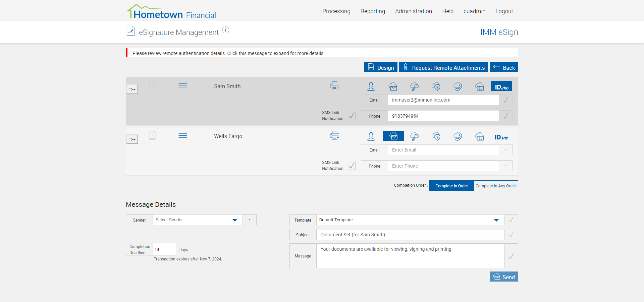Select security question authentication for Wells Fargo
This screenshot has height=302, width=644.
[436, 136]
